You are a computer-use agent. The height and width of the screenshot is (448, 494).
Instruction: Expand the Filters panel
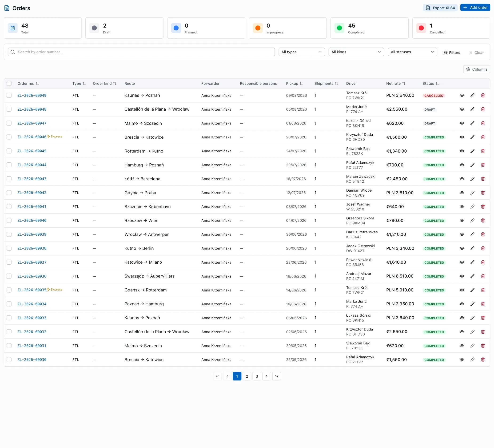[x=452, y=52]
